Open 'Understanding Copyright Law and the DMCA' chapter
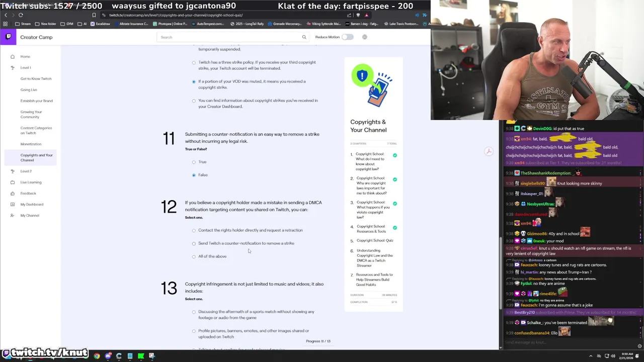The height and width of the screenshot is (362, 644). tap(375, 258)
